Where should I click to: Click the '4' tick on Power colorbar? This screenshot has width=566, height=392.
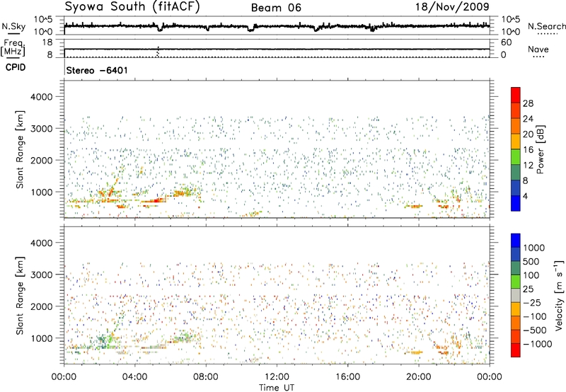click(525, 197)
